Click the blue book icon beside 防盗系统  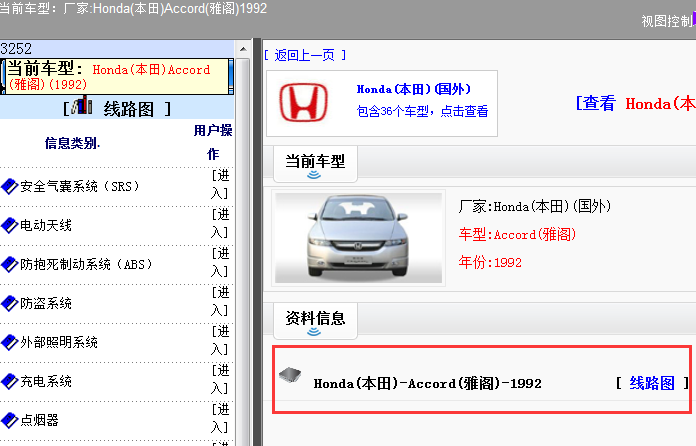point(9,304)
